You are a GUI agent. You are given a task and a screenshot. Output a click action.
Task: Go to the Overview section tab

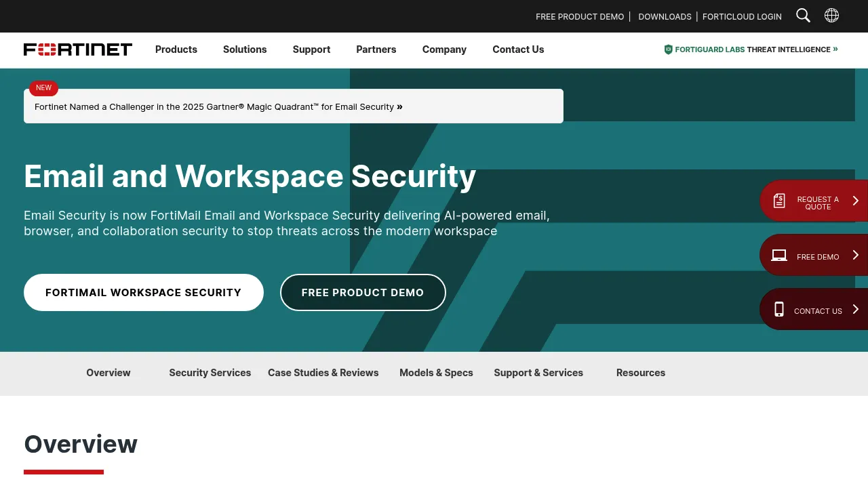108,373
